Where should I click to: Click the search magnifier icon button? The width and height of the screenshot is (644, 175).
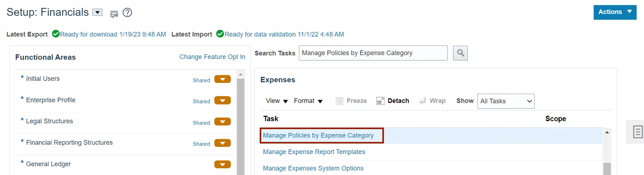pyautogui.click(x=460, y=53)
